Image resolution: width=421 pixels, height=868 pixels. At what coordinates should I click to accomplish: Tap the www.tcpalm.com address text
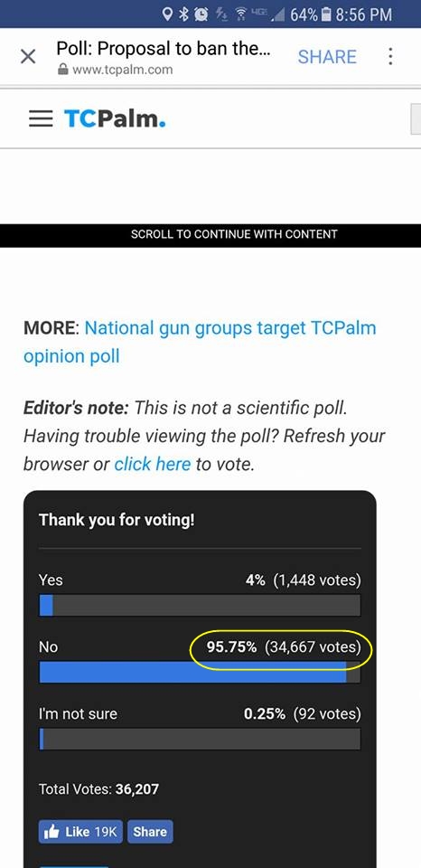point(122,70)
